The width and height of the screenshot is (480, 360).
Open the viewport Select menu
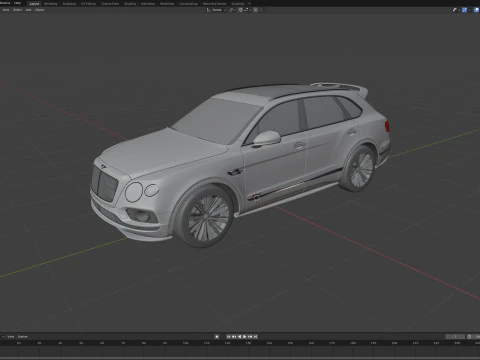point(17,10)
